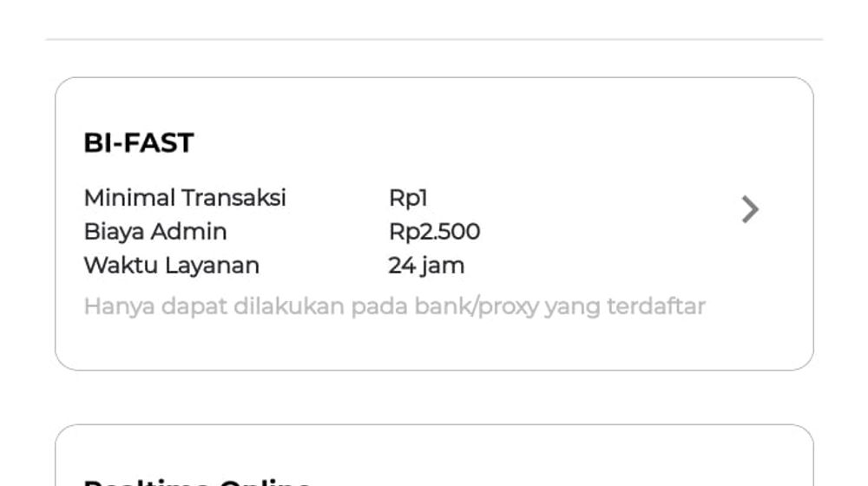Image resolution: width=868 pixels, height=486 pixels.
Task: Select the BI-FAST heading
Action: pyautogui.click(x=138, y=143)
